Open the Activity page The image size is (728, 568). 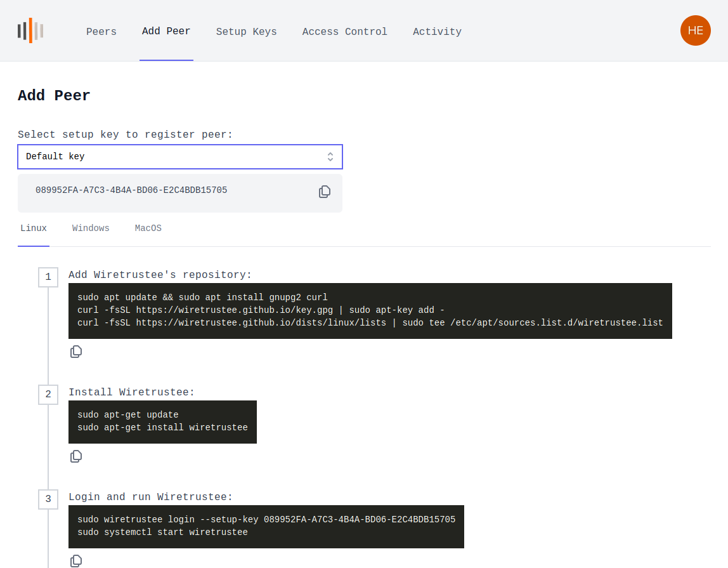click(437, 31)
